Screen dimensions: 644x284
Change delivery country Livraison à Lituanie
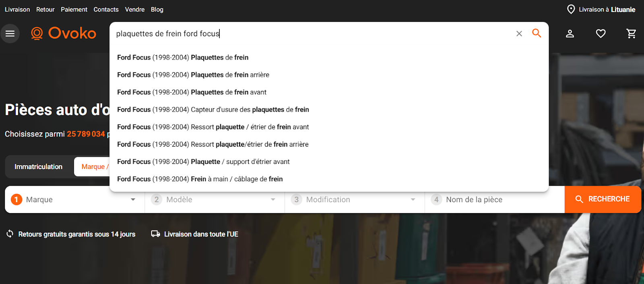[601, 9]
